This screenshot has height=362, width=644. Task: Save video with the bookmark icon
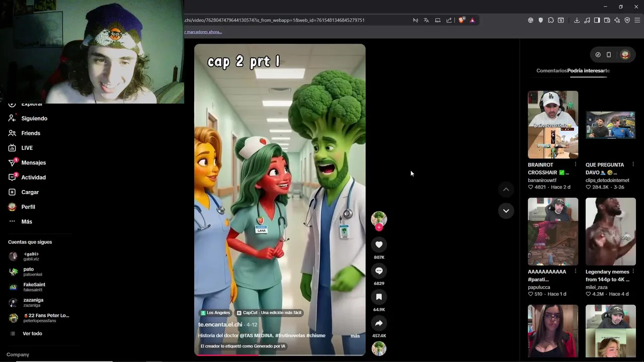(379, 297)
